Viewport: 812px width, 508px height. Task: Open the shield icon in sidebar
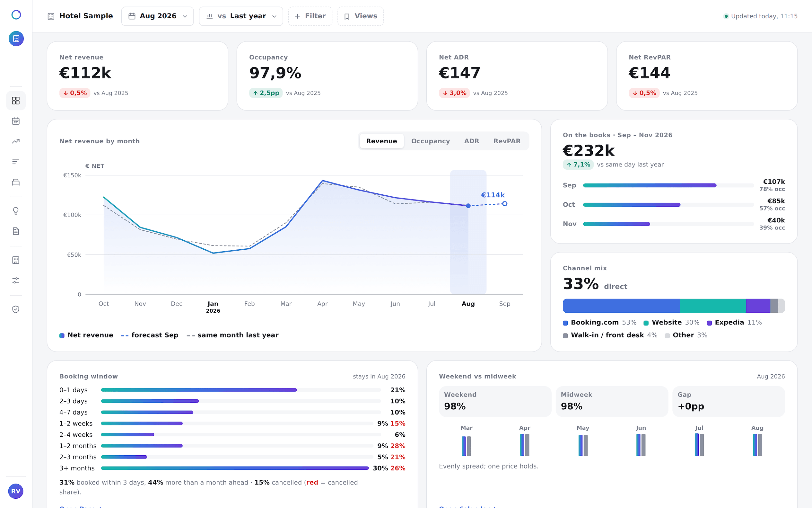coord(16,309)
